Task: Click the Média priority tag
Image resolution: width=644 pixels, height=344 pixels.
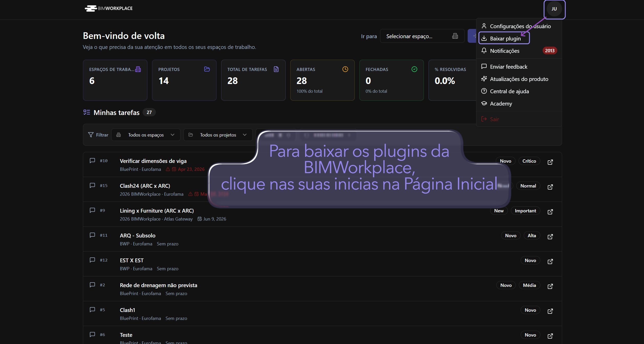Action: pyautogui.click(x=529, y=285)
